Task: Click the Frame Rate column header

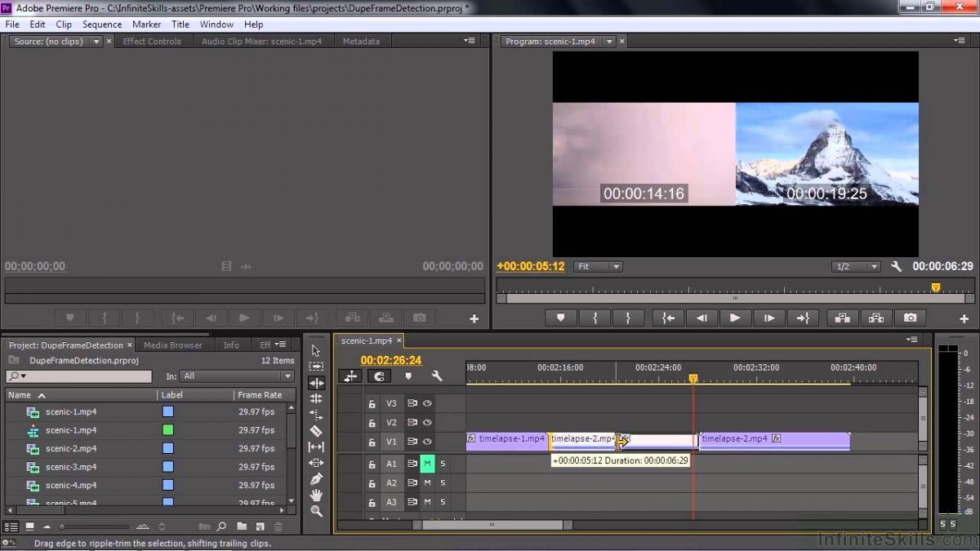Action: tap(260, 395)
